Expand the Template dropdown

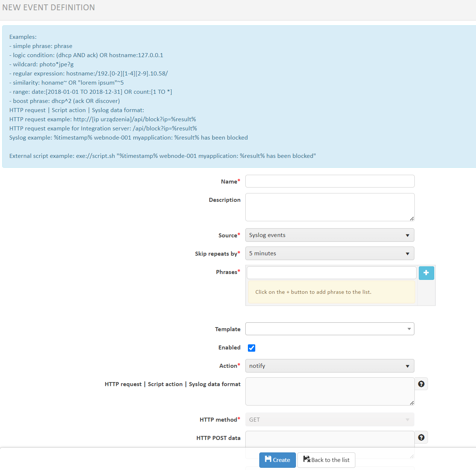(x=330, y=329)
